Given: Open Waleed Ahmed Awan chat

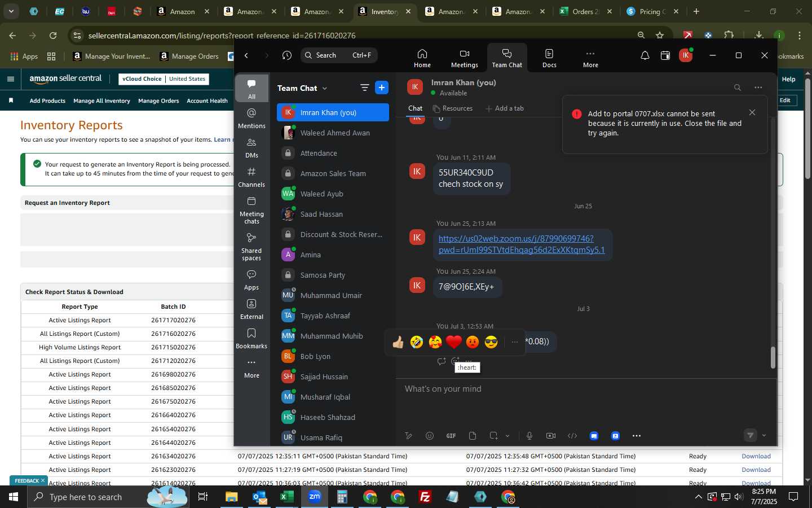Looking at the screenshot, I should (x=333, y=133).
